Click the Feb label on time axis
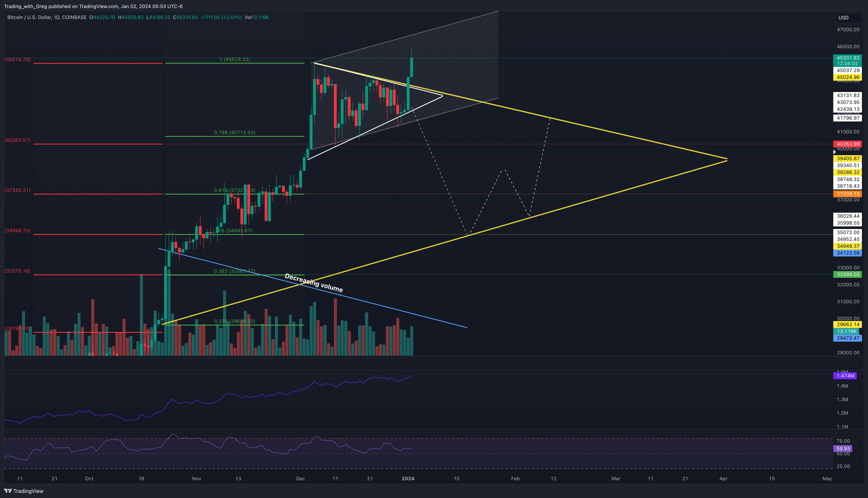Screen dimensions: 868x498 515,478
